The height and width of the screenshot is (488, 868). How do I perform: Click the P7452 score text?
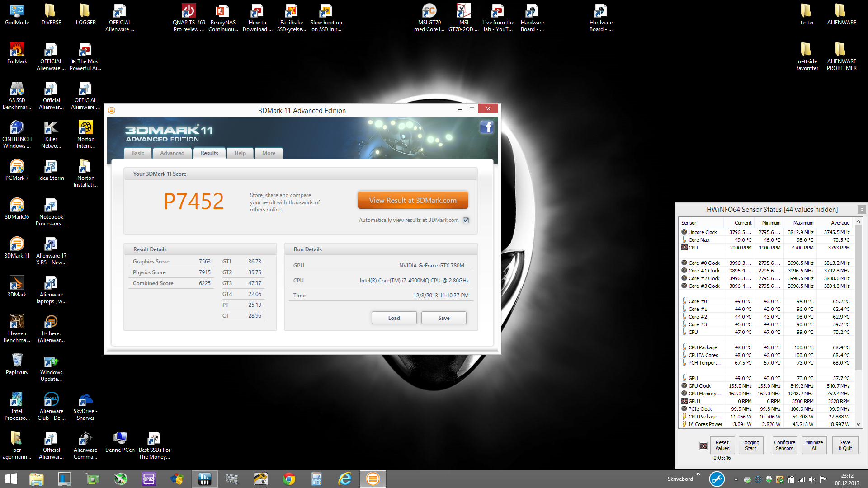tap(194, 201)
